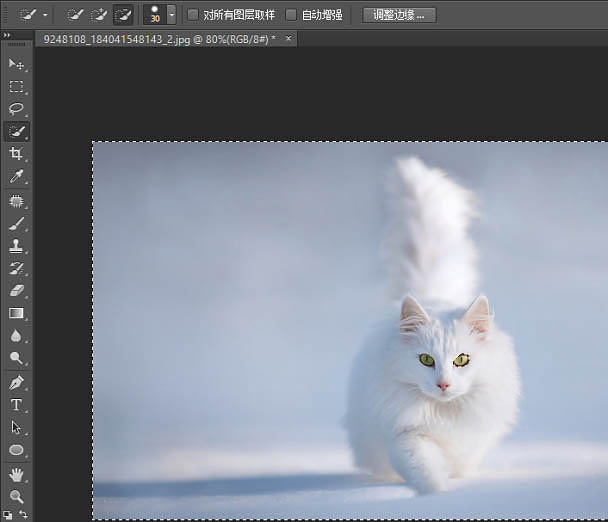The image size is (608, 522).
Task: Toggle the 自动增强 checkbox
Action: click(291, 15)
